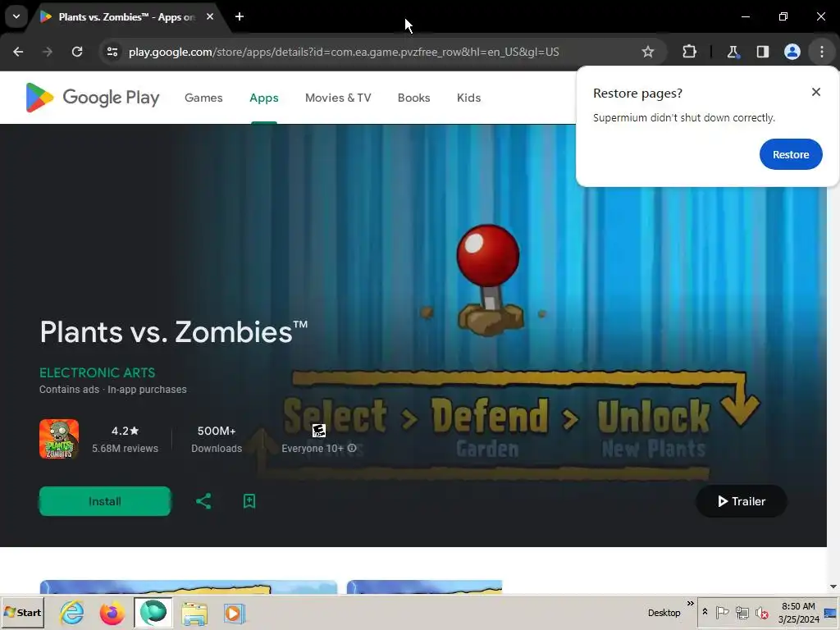840x630 pixels.
Task: Add the app to wishlist
Action: pyautogui.click(x=249, y=501)
